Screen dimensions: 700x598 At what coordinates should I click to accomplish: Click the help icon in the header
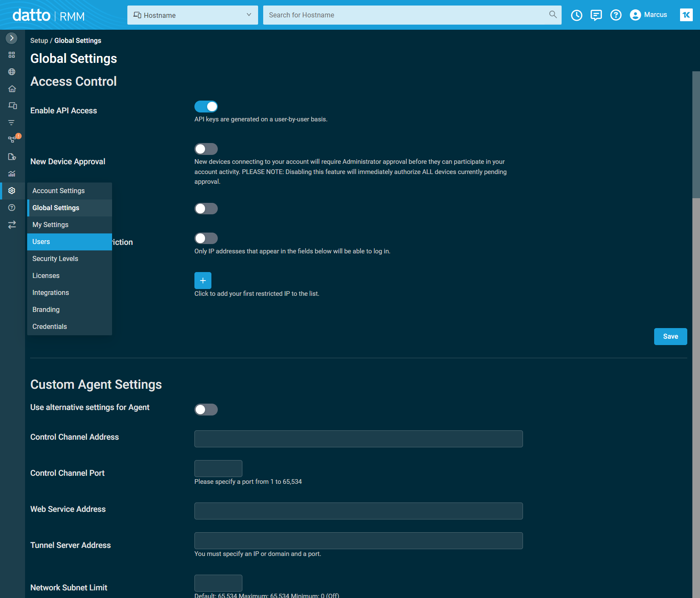616,15
